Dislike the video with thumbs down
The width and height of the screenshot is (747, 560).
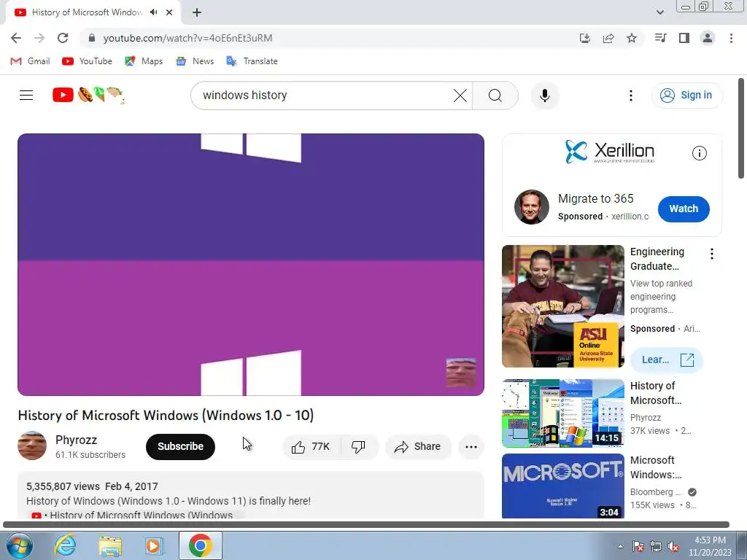[358, 447]
